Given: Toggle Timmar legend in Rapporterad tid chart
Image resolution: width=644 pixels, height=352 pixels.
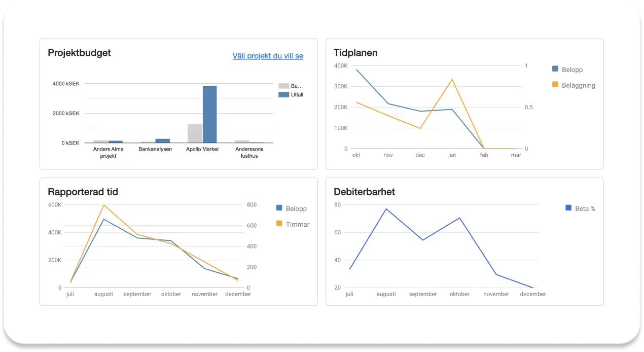Looking at the screenshot, I should (x=292, y=224).
